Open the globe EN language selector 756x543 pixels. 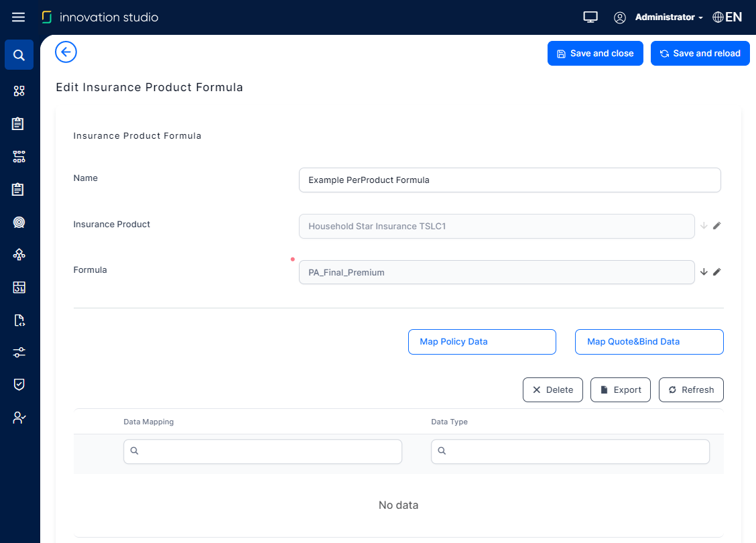pos(727,17)
